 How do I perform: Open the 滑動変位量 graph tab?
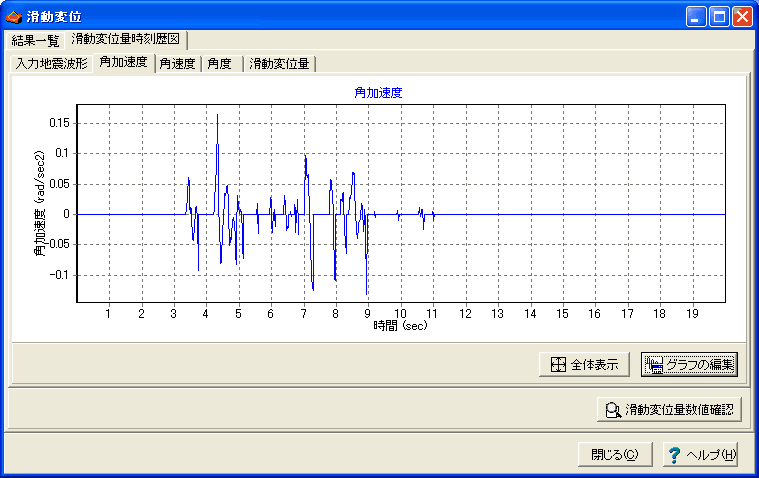pos(279,63)
